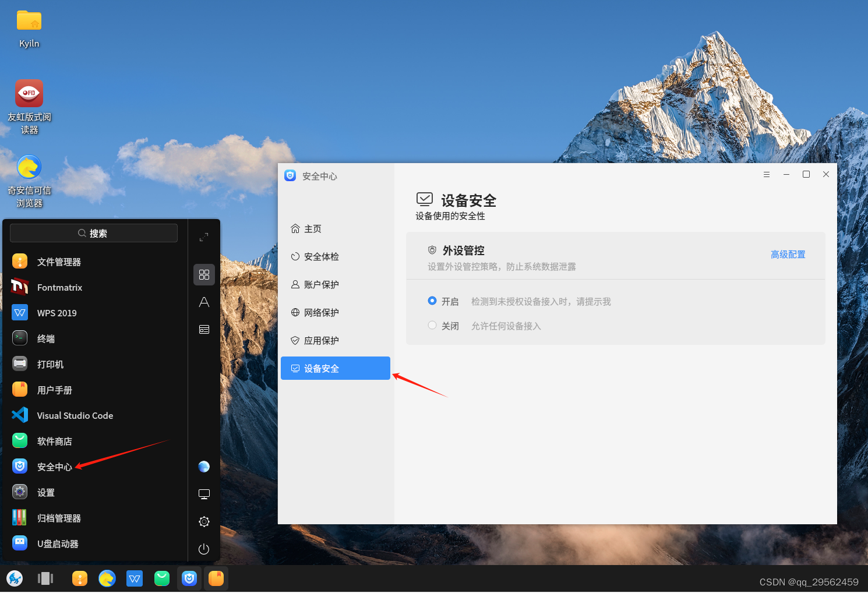Viewport: 868px width, 593px height.
Task: Go to 主页 in 安全中心 sidebar
Action: point(336,228)
